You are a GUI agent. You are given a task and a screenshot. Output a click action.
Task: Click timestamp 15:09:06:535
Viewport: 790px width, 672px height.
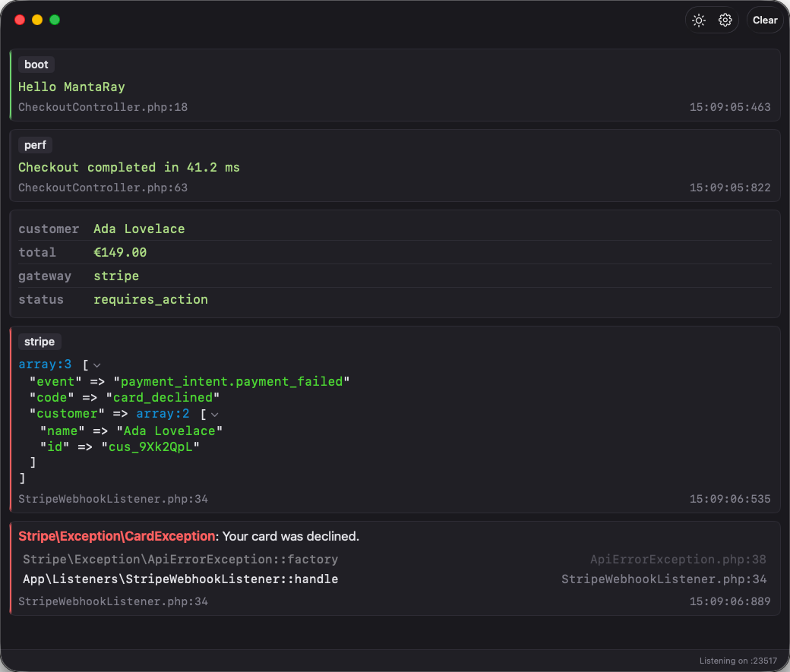[730, 499]
